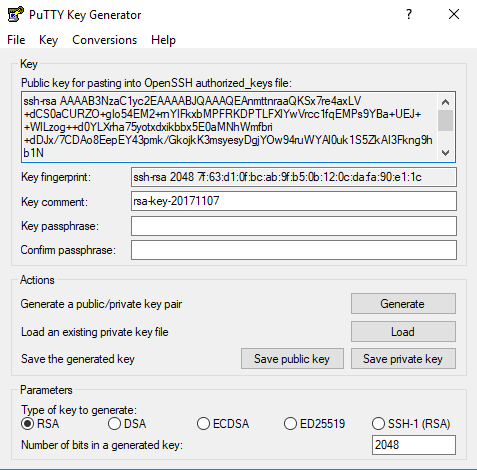Click the Save private key button
Screen dimensions: 477x470
tap(403, 359)
